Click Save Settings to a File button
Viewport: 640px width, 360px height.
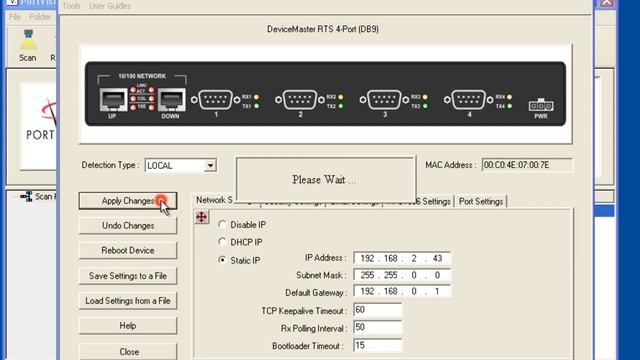click(128, 276)
